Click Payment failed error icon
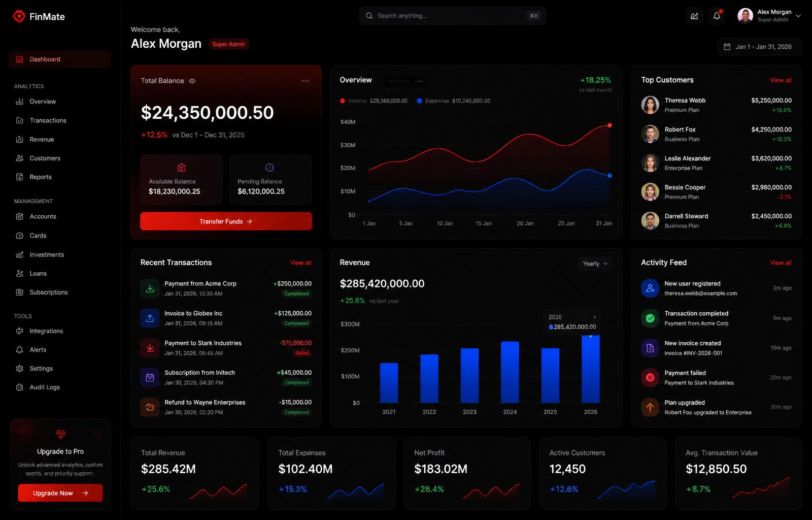Viewport: 812px width, 520px height. (650, 377)
